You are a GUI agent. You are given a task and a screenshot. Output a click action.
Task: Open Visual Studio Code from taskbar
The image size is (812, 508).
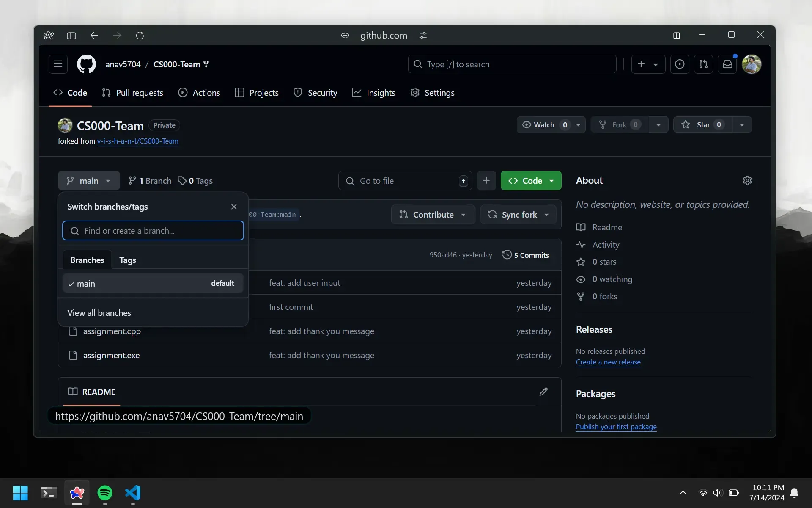[x=133, y=493]
